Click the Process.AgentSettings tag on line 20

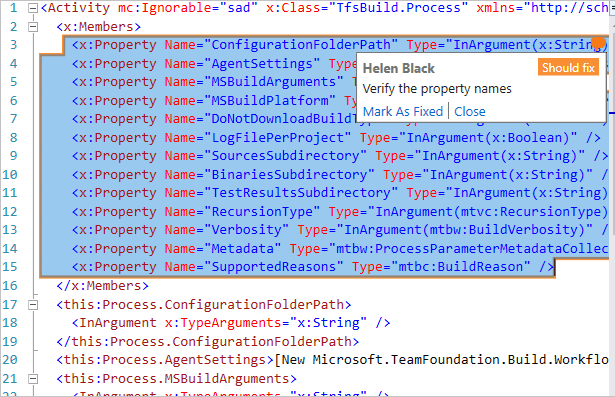point(165,360)
